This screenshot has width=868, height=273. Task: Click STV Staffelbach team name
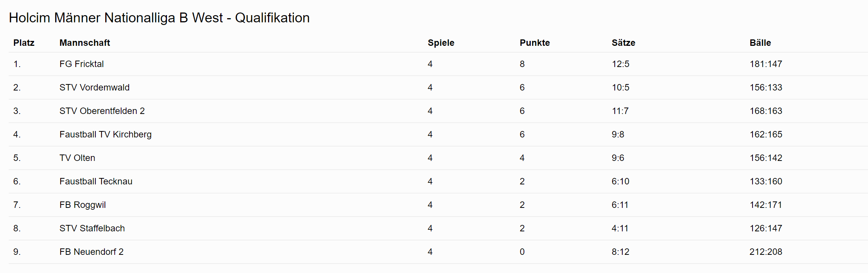tap(92, 228)
